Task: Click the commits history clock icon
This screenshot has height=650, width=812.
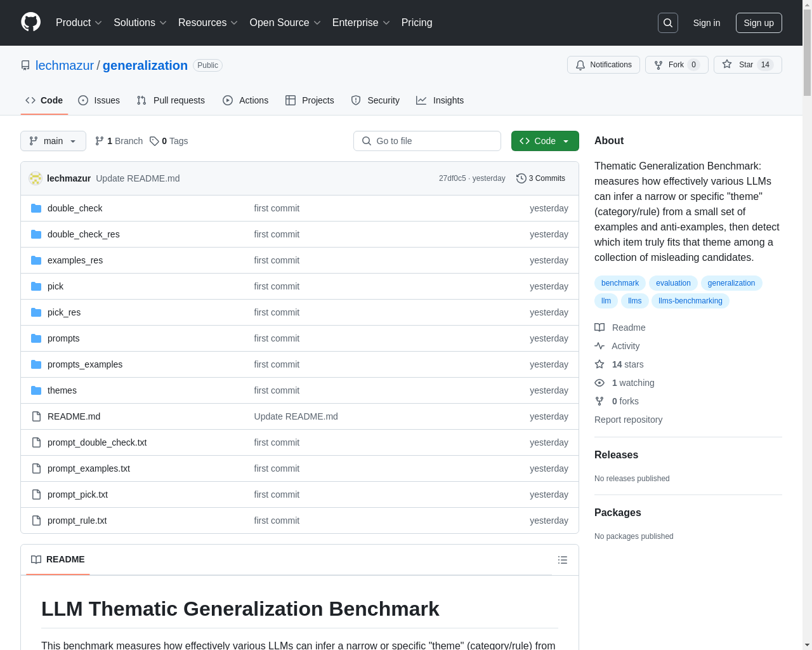Action: coord(521,178)
